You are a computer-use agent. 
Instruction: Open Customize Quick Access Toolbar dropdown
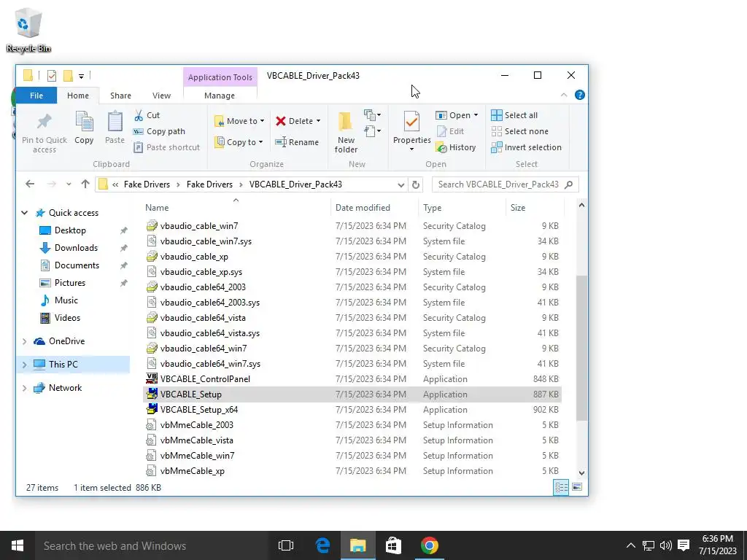click(81, 76)
